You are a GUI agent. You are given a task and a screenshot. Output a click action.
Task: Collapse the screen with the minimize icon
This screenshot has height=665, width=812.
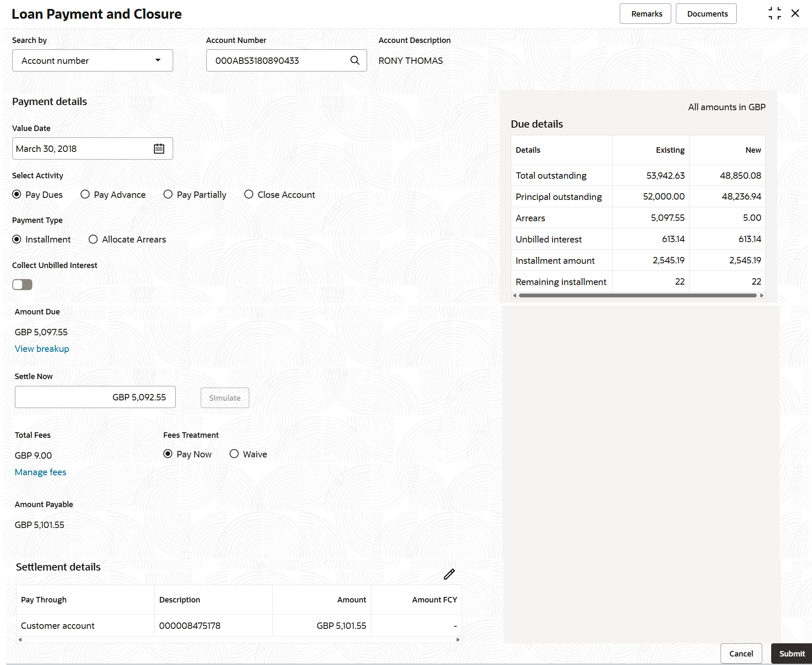click(775, 14)
